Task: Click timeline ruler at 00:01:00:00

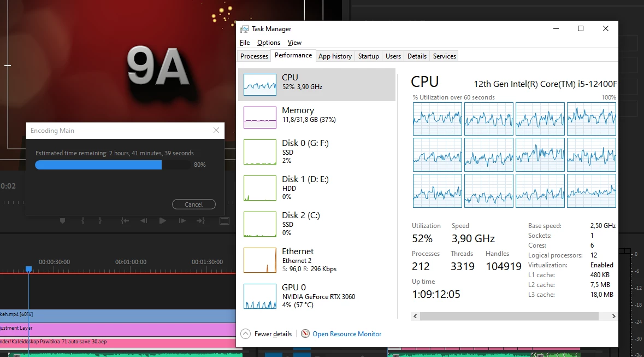Action: 131,262
